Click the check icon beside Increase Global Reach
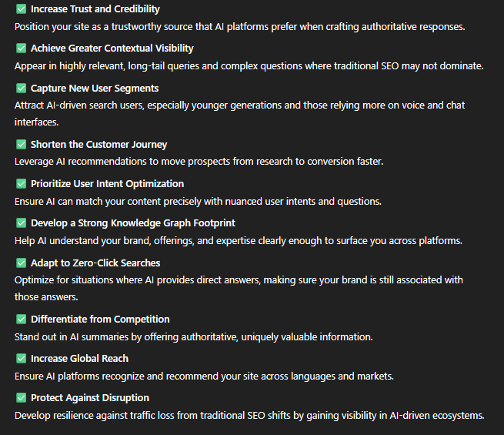504x435 pixels. tap(22, 359)
